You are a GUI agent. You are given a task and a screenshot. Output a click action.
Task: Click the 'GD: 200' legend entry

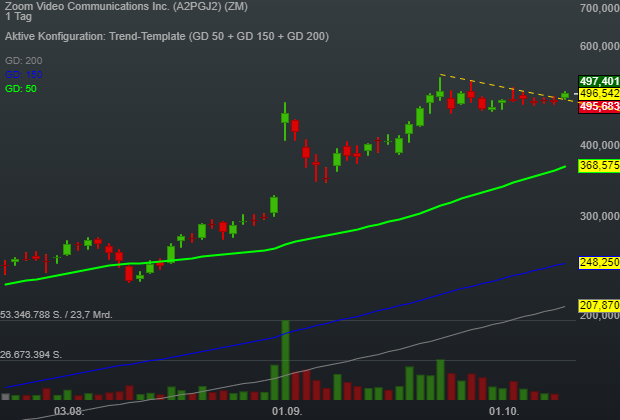pyautogui.click(x=24, y=61)
